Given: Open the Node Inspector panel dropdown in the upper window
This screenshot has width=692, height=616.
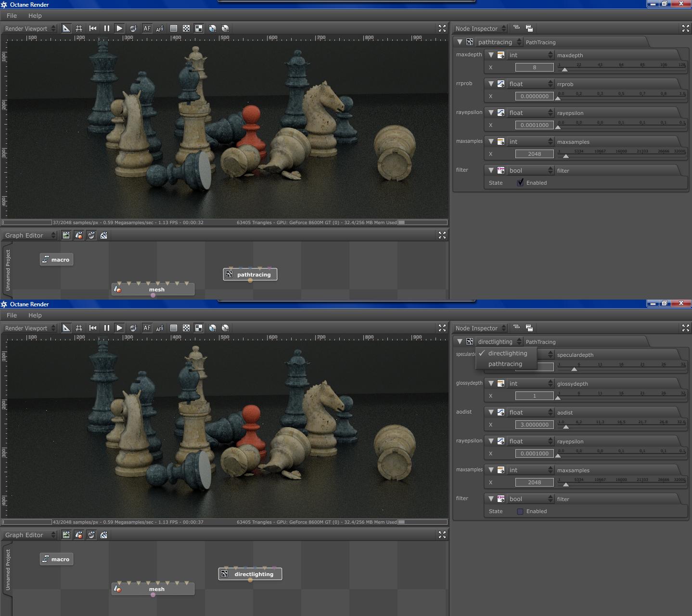Looking at the screenshot, I should tap(480, 28).
